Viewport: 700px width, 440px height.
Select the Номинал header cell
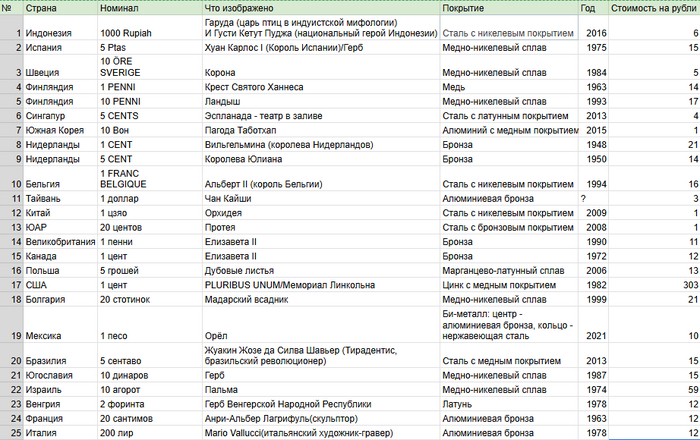pos(150,8)
